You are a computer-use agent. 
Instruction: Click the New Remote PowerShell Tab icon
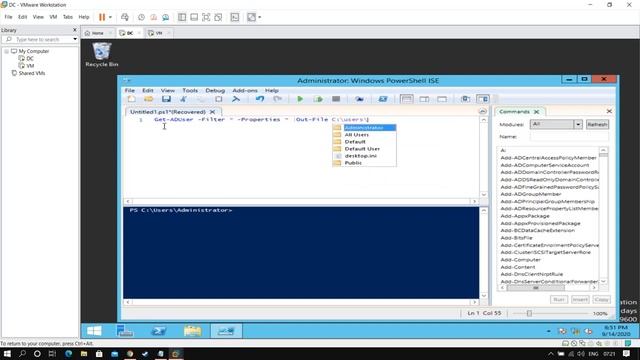click(x=359, y=99)
